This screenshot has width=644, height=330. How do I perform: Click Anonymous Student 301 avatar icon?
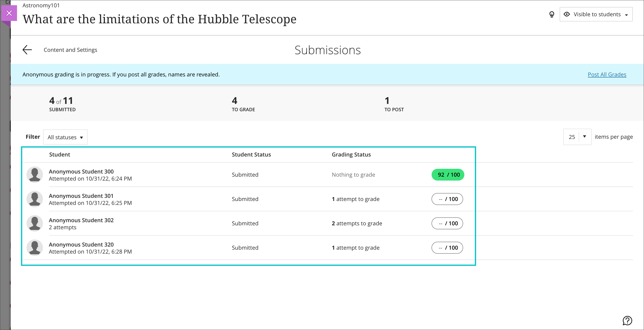point(34,199)
